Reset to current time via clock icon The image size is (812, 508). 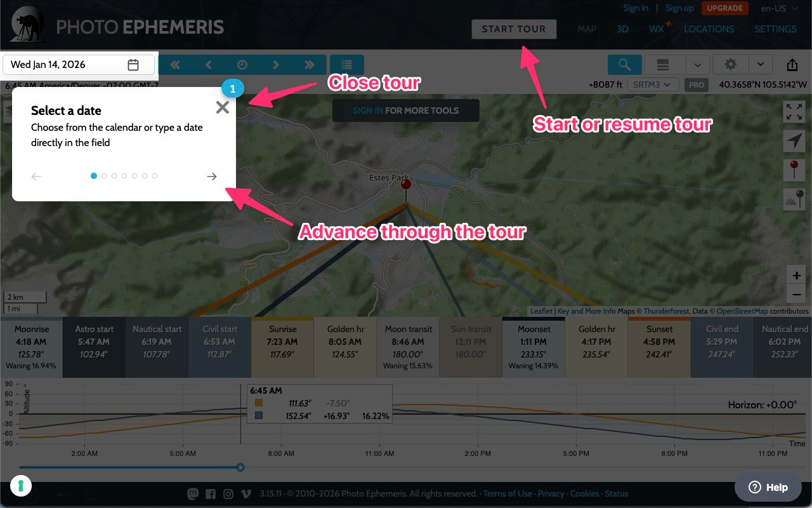[242, 65]
